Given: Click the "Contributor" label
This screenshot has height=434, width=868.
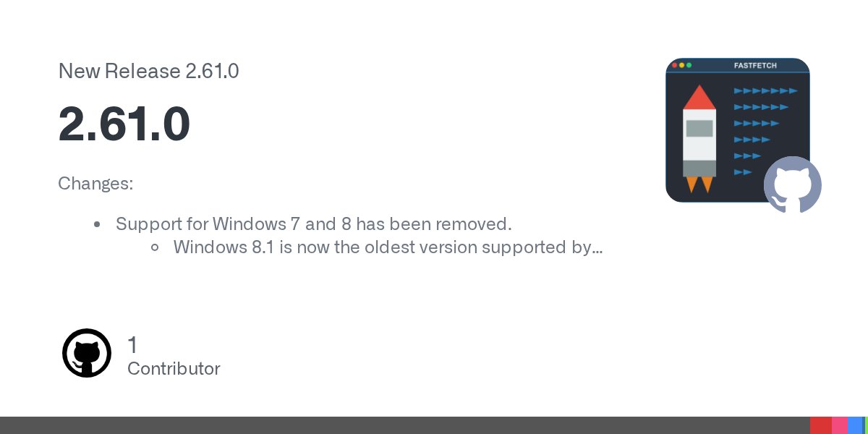Looking at the screenshot, I should (174, 368).
